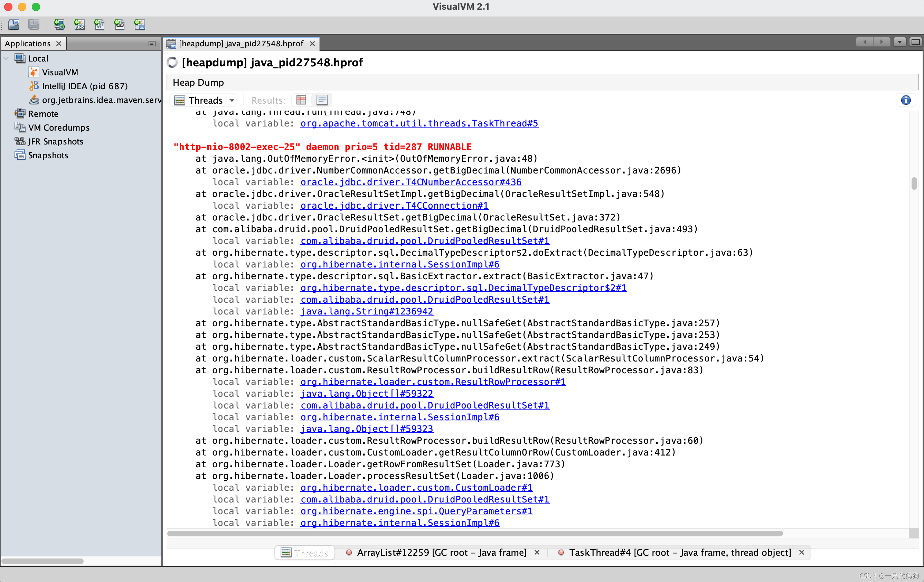The height and width of the screenshot is (582, 924).
Task: Click the vertical scrollbar thumb
Action: (x=914, y=183)
